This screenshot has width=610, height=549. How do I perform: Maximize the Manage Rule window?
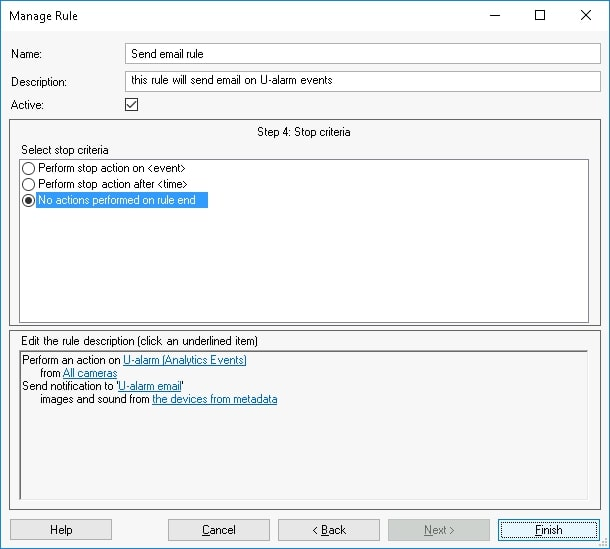(540, 16)
